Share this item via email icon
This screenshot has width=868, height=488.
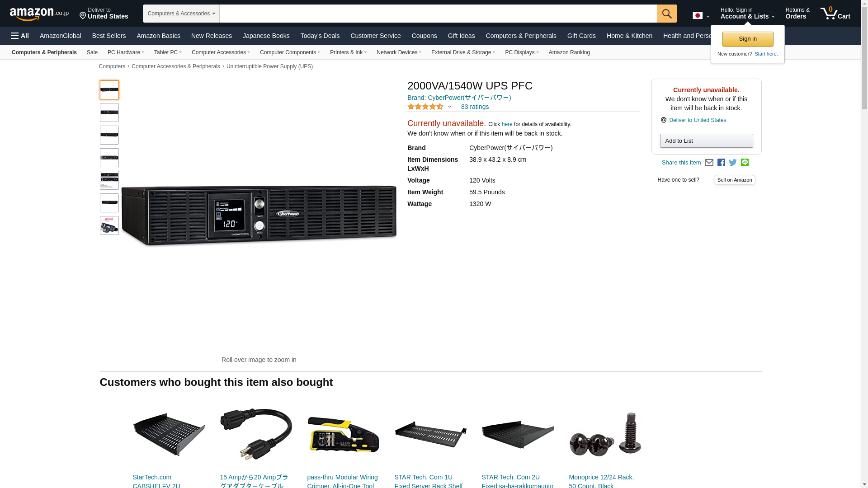click(x=709, y=163)
